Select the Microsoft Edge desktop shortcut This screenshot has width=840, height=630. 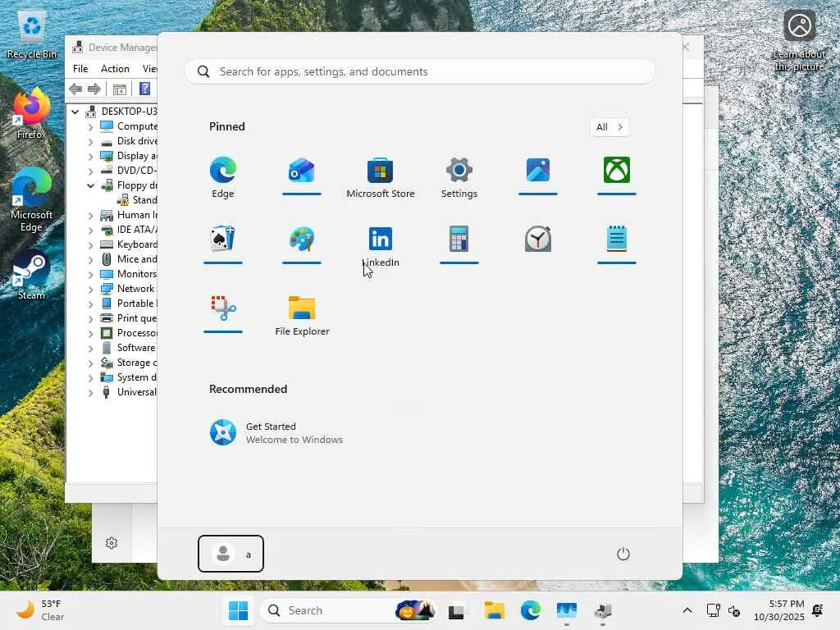[x=32, y=200]
